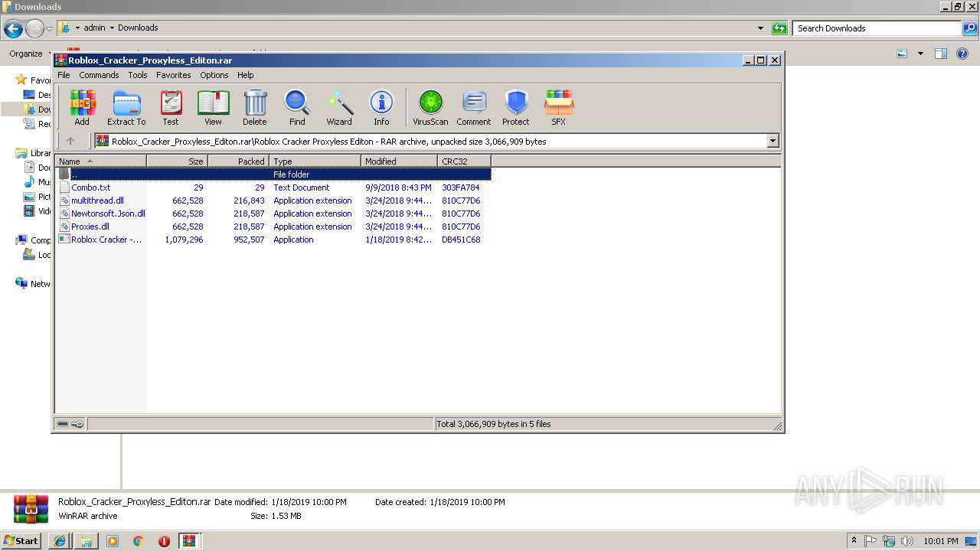Viewport: 980px width, 551px height.
Task: Show hidden system tray icons
Action: pos(854,541)
